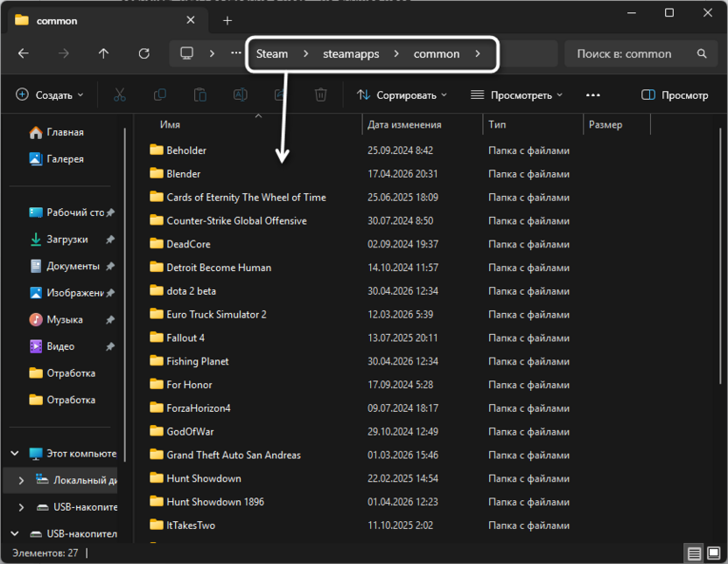
Task: Select the Detroit Become Human folder
Action: coord(210,268)
